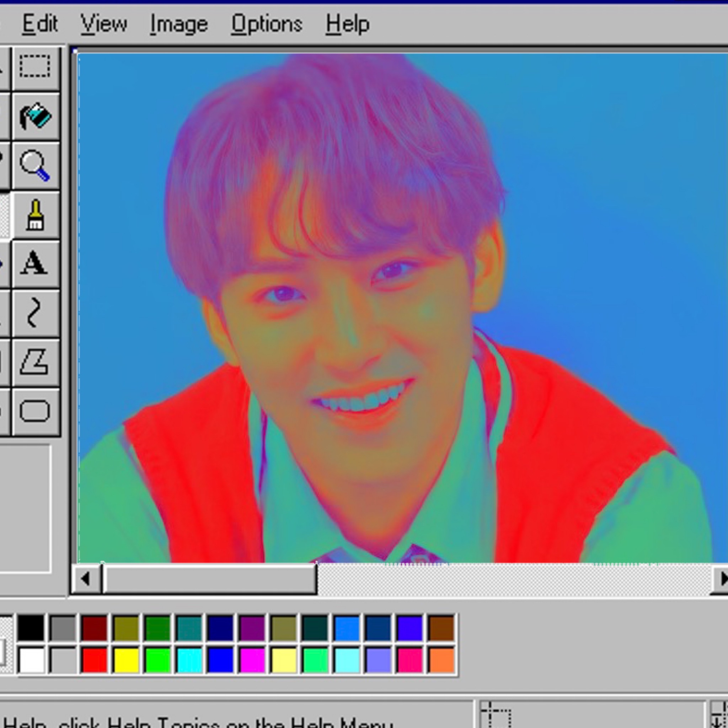
Task: Select the rectangular Select tool
Action: coord(35,67)
